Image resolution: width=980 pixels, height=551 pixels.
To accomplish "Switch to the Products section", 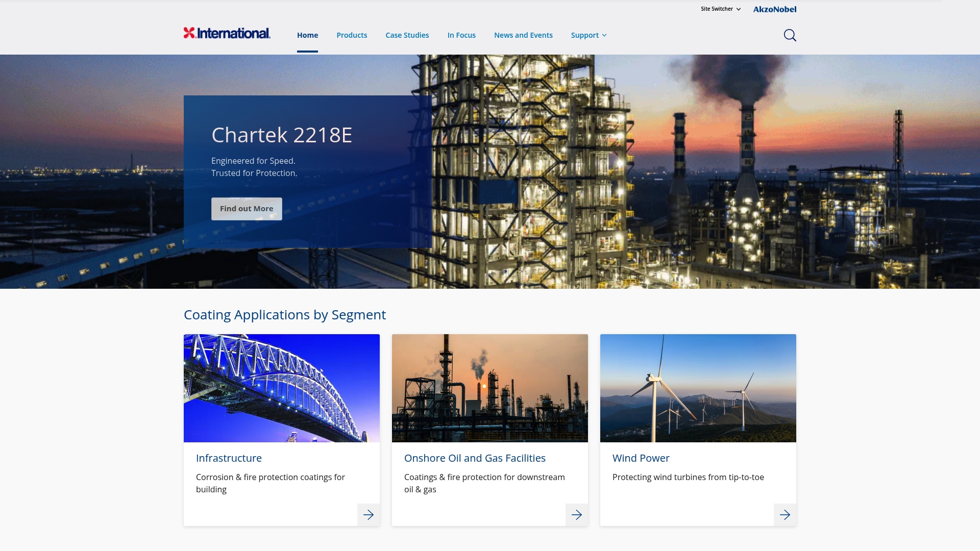I will [x=351, y=35].
